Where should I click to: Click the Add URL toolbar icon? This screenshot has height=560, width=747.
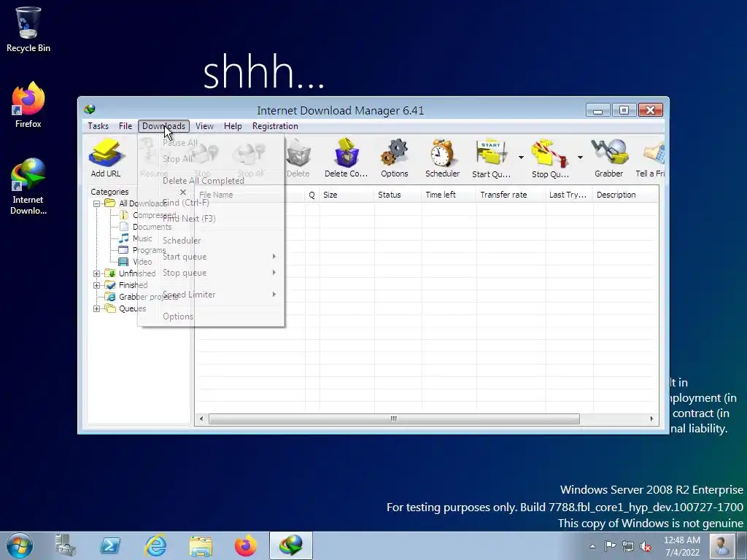click(106, 157)
